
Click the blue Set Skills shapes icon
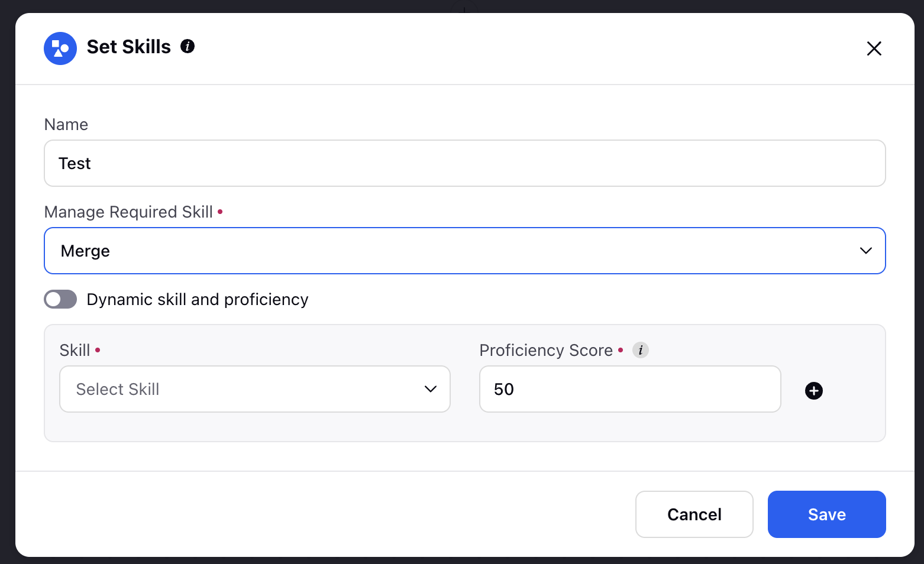(x=60, y=48)
